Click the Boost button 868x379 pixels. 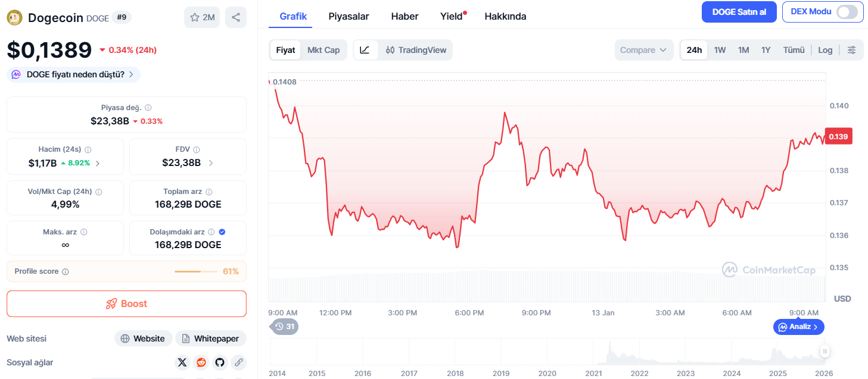(x=126, y=303)
